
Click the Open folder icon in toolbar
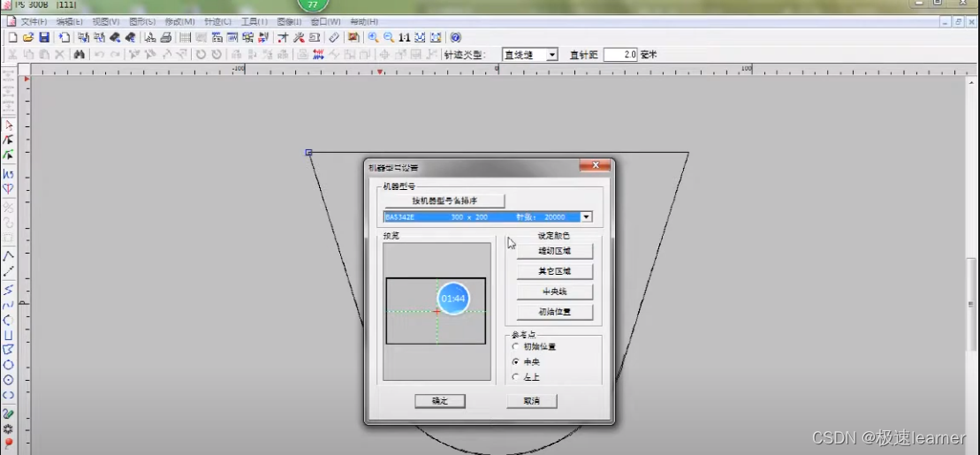pos(28,37)
